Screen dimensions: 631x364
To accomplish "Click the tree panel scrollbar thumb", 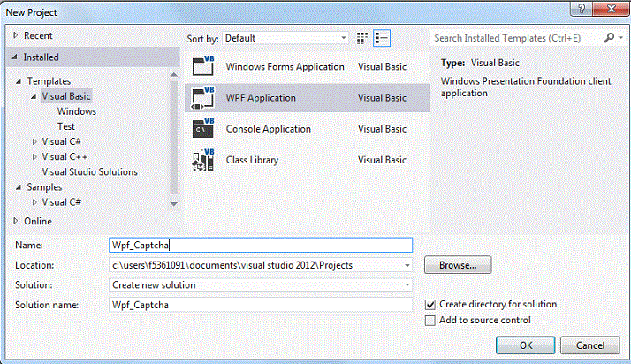I will 174,137.
